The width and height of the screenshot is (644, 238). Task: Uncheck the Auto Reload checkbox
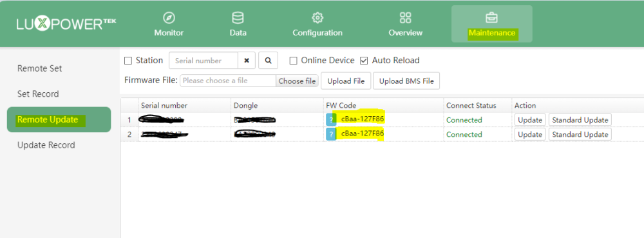pyautogui.click(x=364, y=61)
